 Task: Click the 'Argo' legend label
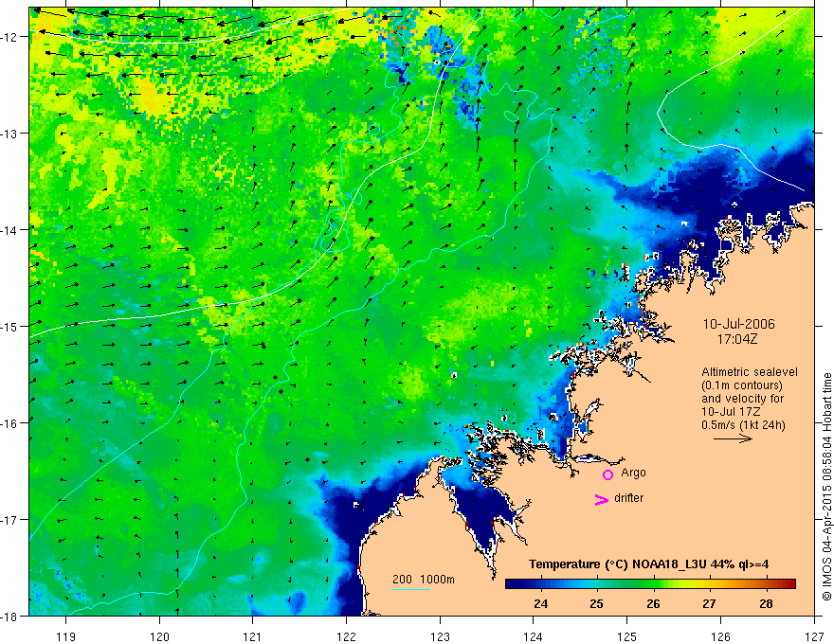(x=633, y=473)
